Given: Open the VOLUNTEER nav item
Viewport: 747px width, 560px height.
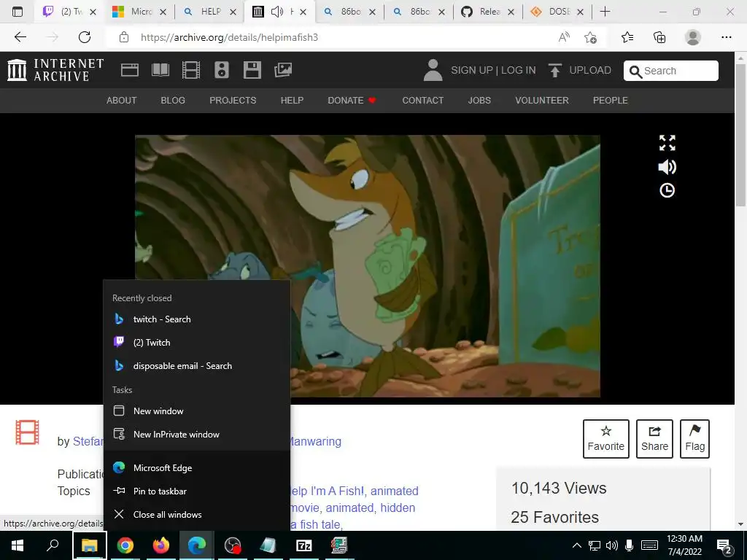Looking at the screenshot, I should click(x=542, y=101).
